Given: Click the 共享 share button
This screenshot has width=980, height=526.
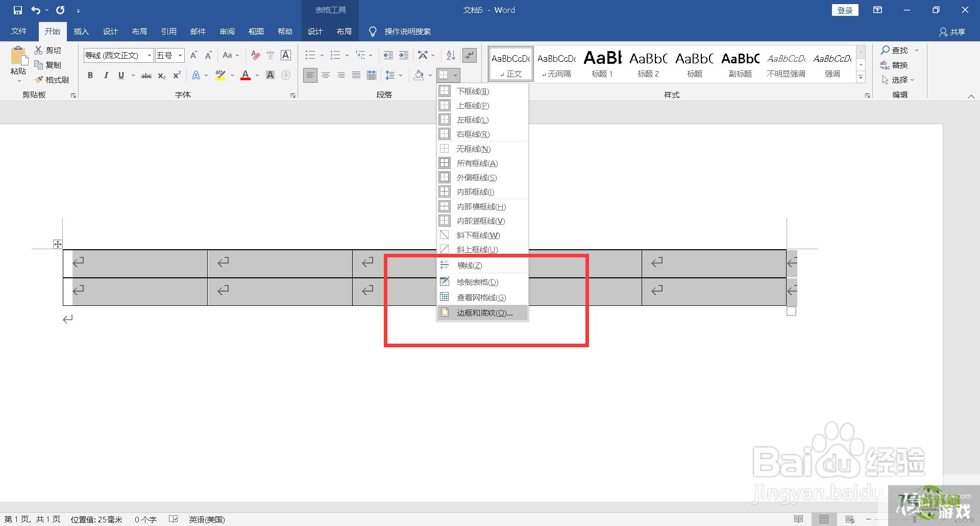Looking at the screenshot, I should [952, 32].
